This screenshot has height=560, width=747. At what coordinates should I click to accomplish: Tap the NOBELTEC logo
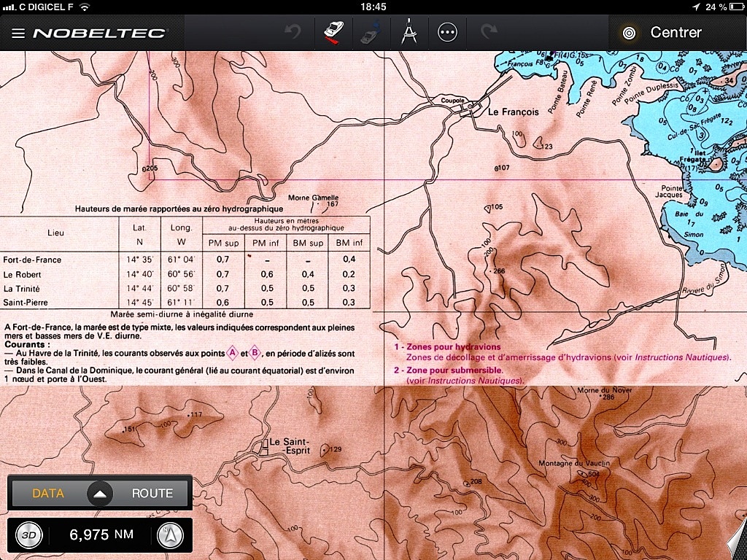(x=99, y=33)
